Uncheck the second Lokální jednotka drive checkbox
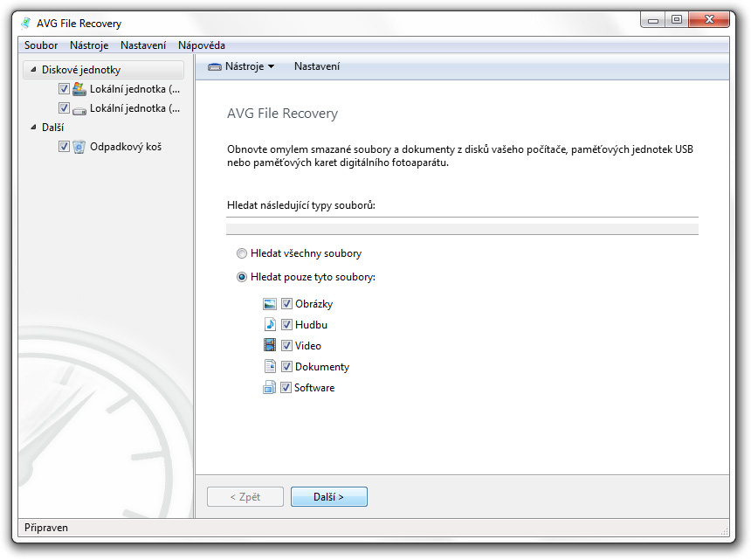The width and height of the screenshot is (751, 560). (x=64, y=108)
